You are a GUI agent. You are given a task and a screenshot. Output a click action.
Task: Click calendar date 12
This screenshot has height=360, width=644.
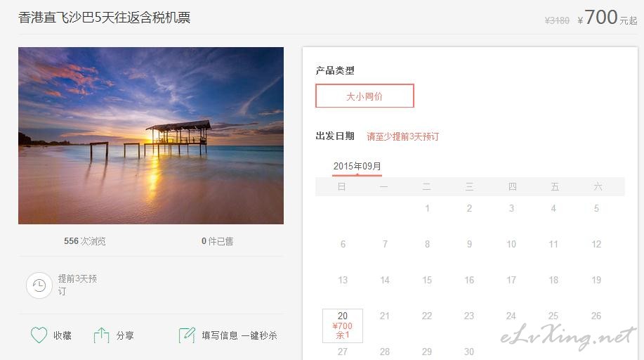[596, 244]
